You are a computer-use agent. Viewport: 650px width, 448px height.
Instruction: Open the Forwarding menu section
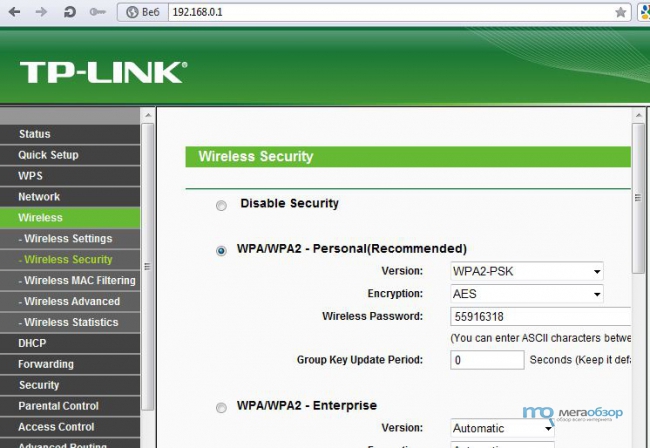[x=70, y=364]
